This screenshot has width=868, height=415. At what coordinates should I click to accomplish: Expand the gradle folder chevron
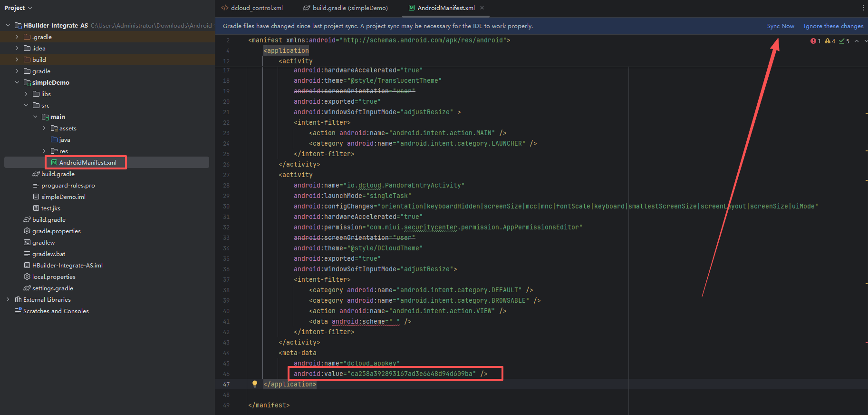tap(17, 71)
